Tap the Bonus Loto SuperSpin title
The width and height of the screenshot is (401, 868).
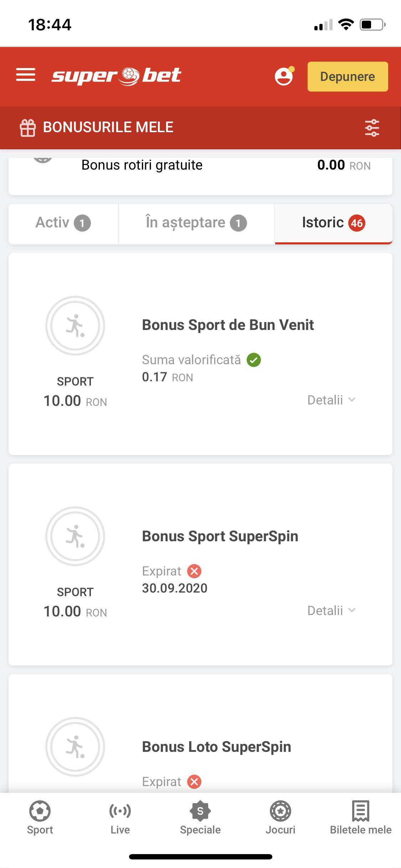pos(216,747)
